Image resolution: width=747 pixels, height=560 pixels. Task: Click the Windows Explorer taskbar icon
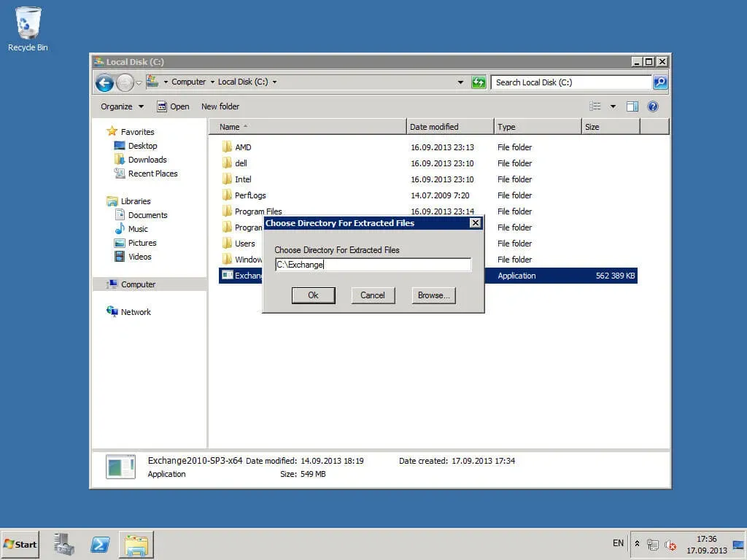[x=136, y=544]
